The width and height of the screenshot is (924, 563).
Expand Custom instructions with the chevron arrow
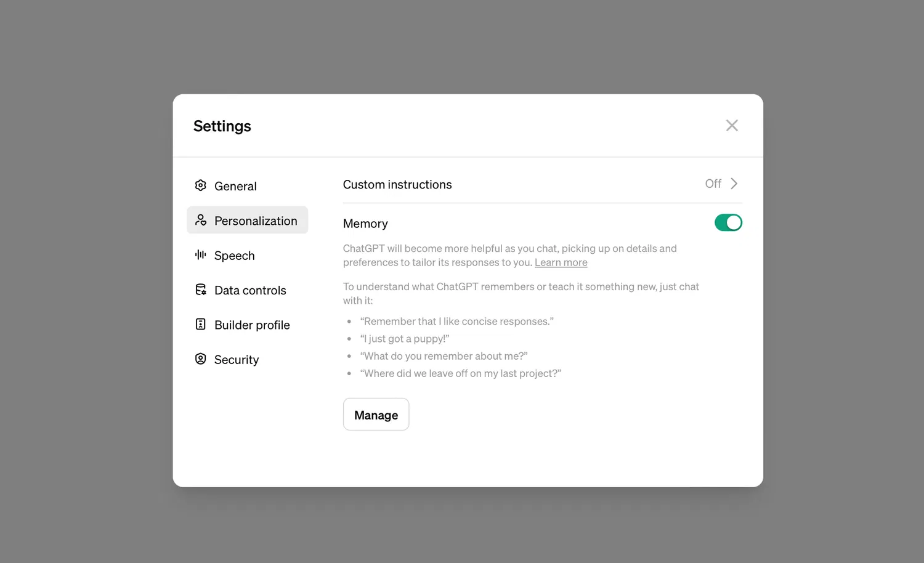pyautogui.click(x=734, y=184)
